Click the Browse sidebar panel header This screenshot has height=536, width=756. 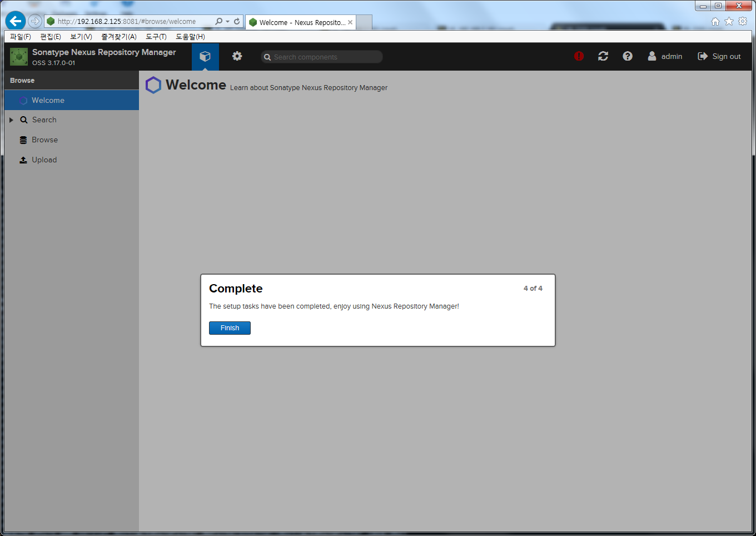coord(72,80)
